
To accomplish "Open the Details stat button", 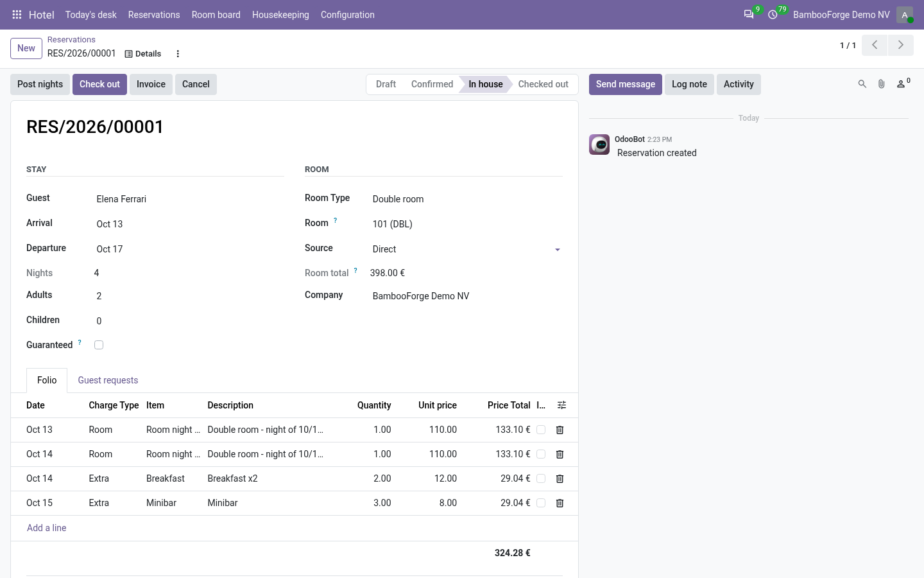I will point(143,54).
